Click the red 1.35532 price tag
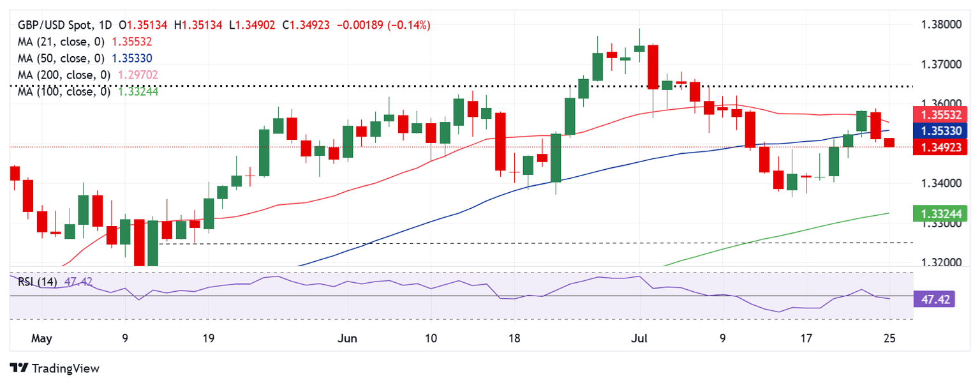The image size is (980, 385). click(940, 116)
